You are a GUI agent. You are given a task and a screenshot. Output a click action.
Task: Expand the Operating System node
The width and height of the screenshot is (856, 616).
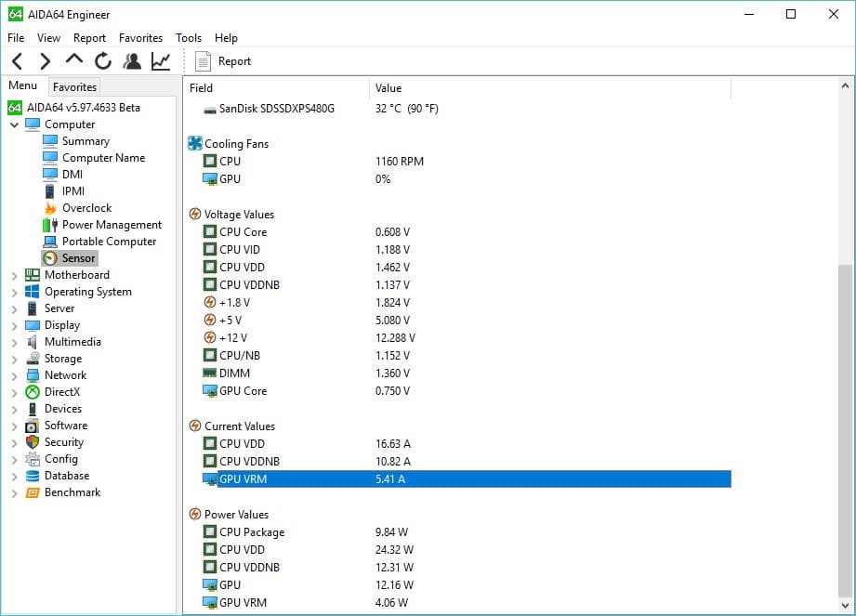click(14, 293)
